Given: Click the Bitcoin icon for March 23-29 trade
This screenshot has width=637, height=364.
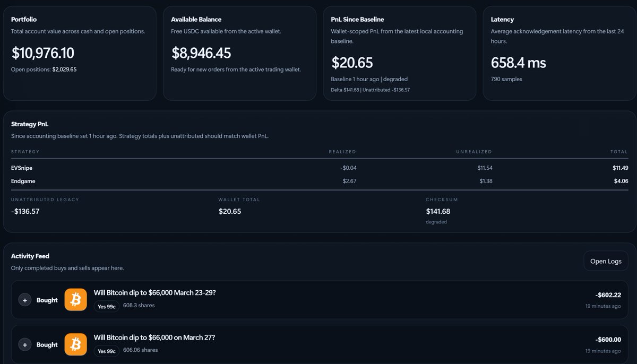Looking at the screenshot, I should point(75,300).
